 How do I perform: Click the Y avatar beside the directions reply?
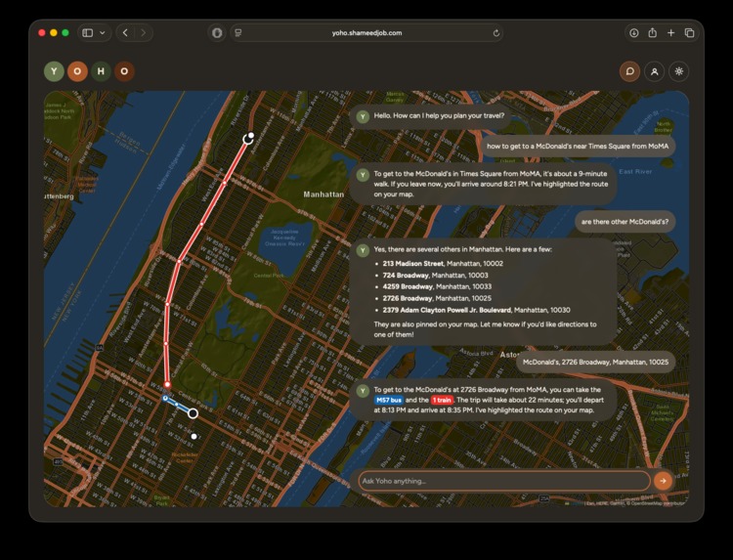tap(363, 391)
